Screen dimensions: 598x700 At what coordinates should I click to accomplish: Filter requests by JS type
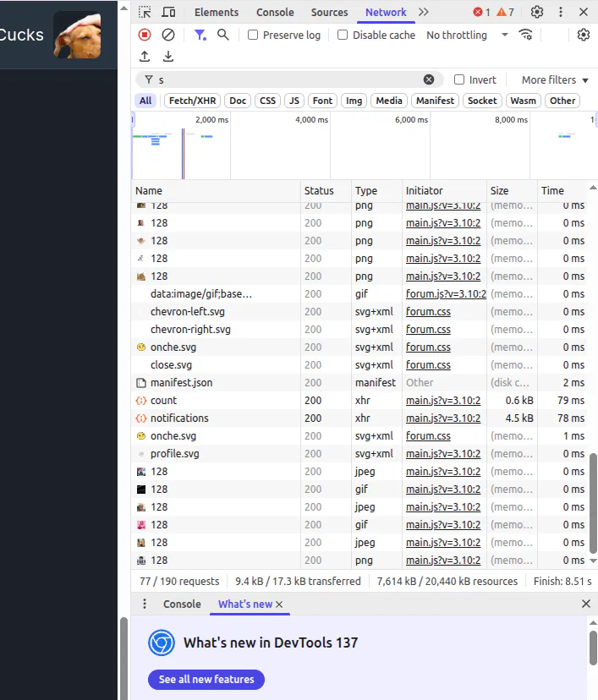pyautogui.click(x=294, y=101)
